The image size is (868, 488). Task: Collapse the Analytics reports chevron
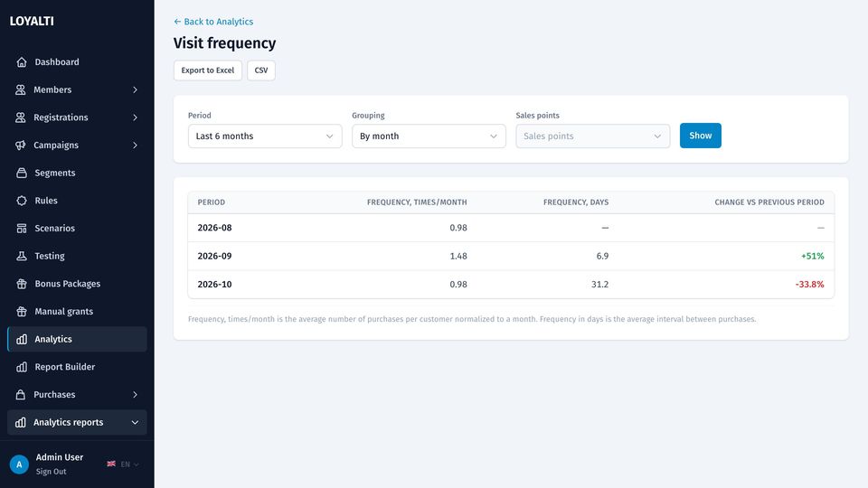click(135, 422)
